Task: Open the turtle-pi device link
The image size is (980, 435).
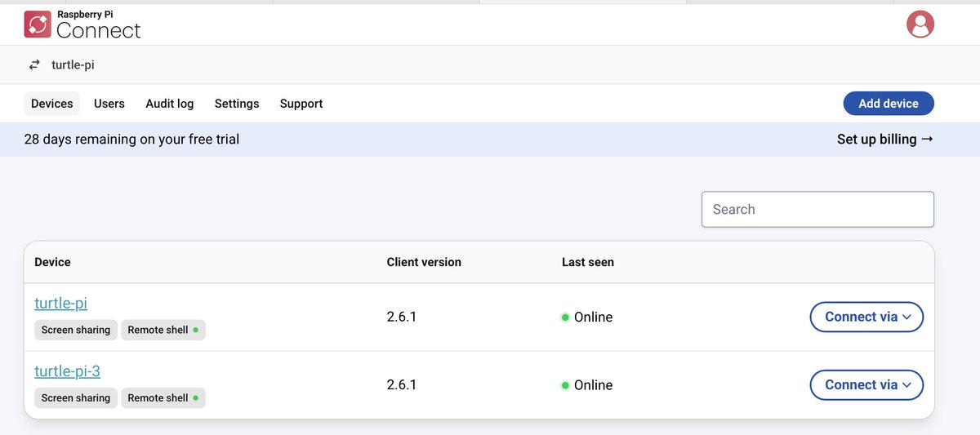Action: (x=60, y=304)
